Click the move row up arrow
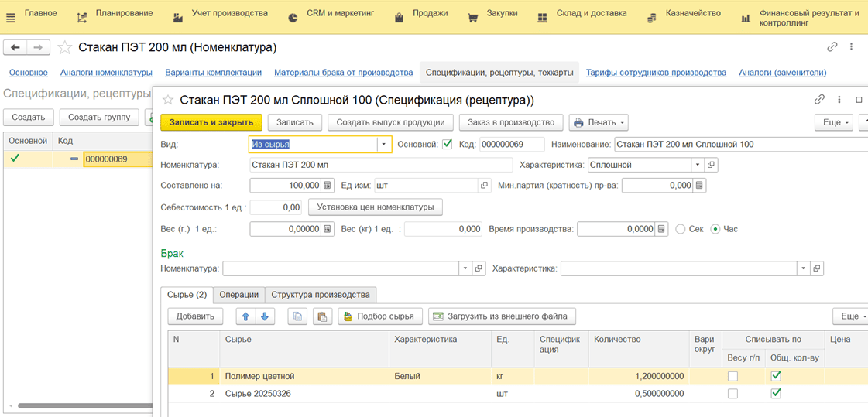Image resolution: width=868 pixels, height=417 pixels. pyautogui.click(x=245, y=316)
